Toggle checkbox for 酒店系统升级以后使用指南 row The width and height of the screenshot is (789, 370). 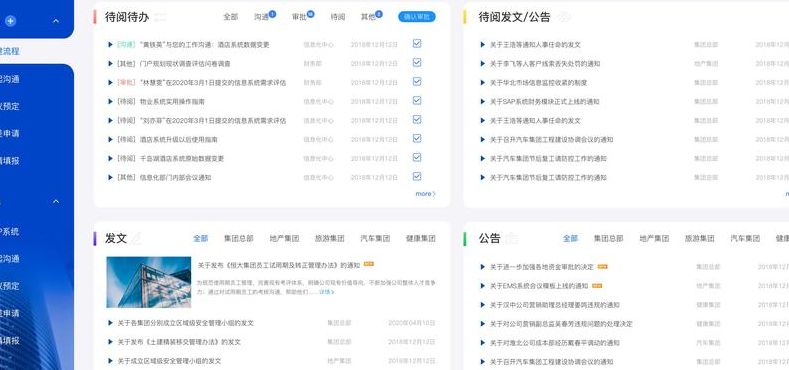click(x=417, y=138)
